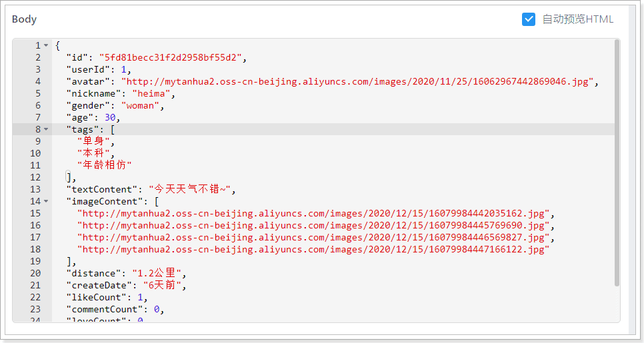Collapse the root JSON object fold arrow
Viewport: 644px width, 343px height.
(x=45, y=45)
